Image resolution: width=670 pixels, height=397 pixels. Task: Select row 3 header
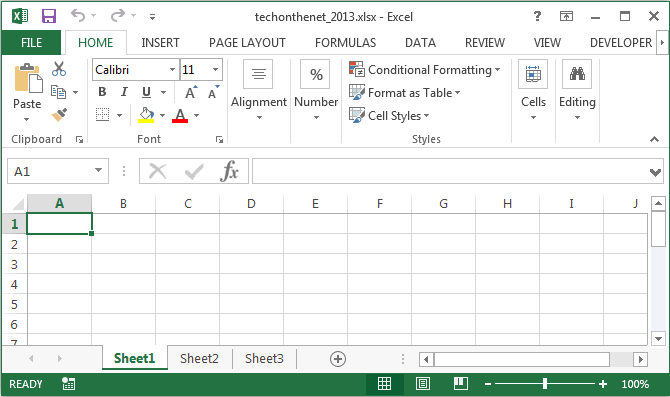click(14, 265)
